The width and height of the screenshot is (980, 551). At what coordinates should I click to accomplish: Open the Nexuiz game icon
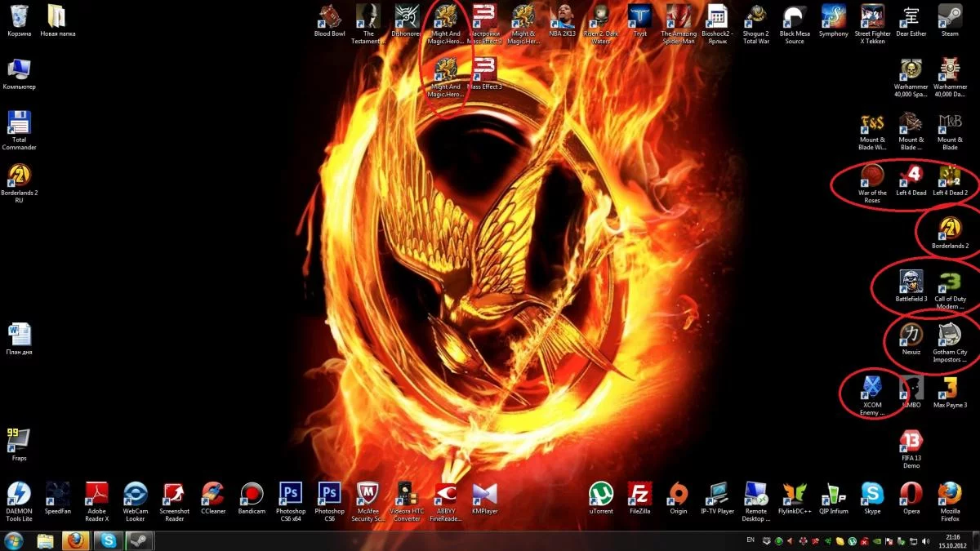911,340
